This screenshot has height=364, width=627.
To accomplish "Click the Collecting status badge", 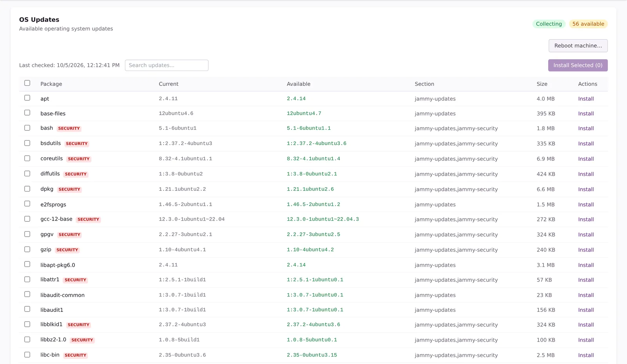I will pyautogui.click(x=549, y=24).
